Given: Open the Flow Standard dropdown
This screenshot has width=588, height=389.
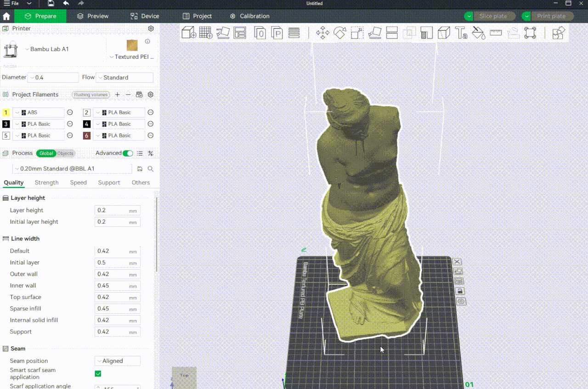Looking at the screenshot, I should tap(124, 78).
